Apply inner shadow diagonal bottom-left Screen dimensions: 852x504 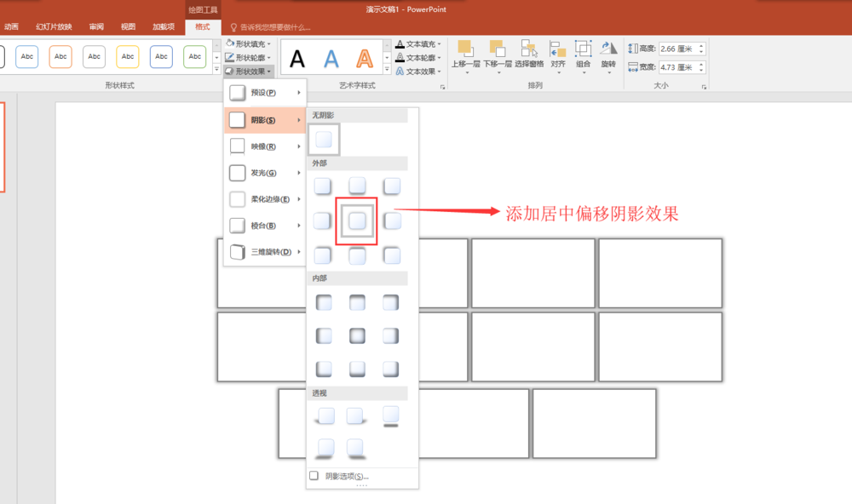click(324, 369)
